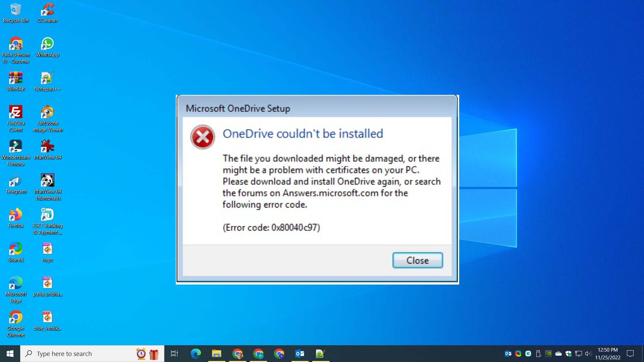Click the ESET icon in system tray
Image resolution: width=644 pixels, height=362 pixels.
coord(528,354)
